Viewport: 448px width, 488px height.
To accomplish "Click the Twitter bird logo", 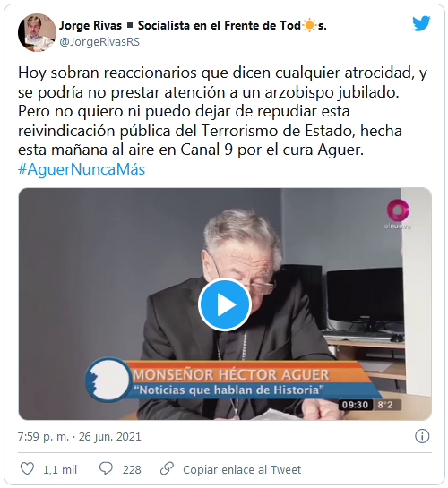I will [421, 23].
